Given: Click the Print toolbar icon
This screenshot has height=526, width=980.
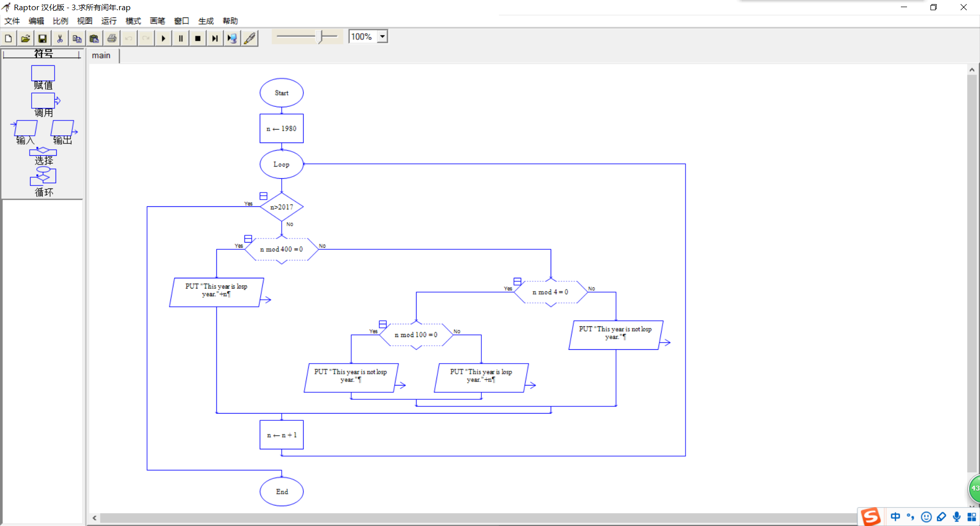Looking at the screenshot, I should click(112, 38).
